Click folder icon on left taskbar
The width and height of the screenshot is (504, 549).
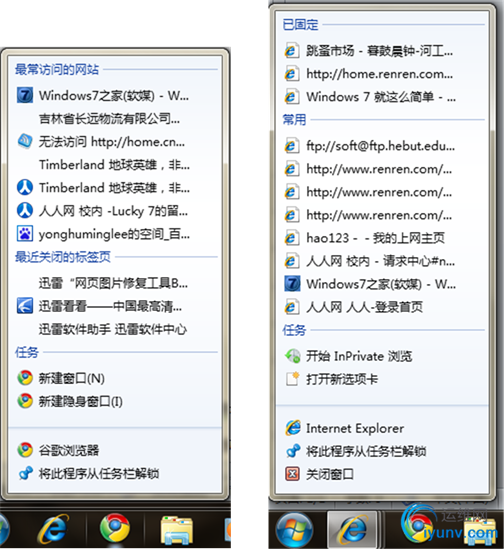click(177, 530)
